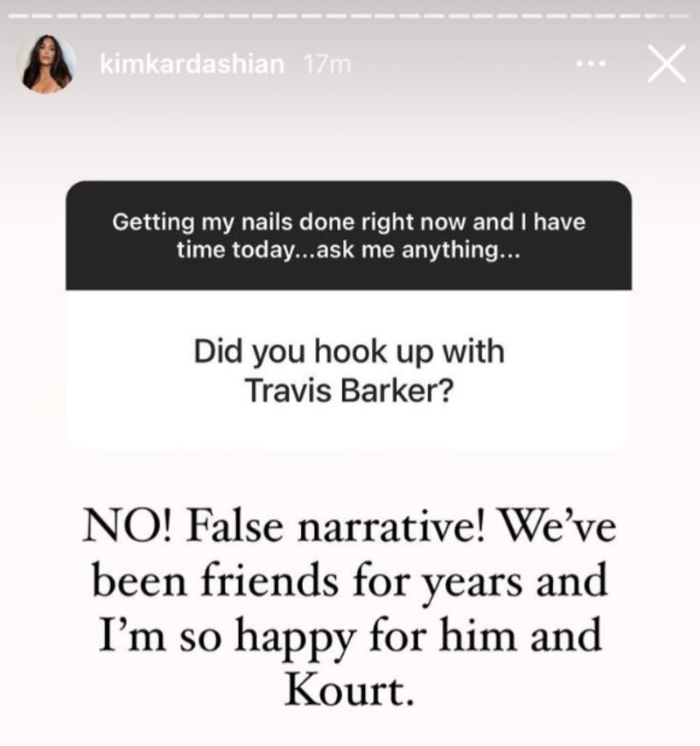The width and height of the screenshot is (700, 746).
Task: Select the 'Travis Barker?' text
Action: (x=348, y=391)
